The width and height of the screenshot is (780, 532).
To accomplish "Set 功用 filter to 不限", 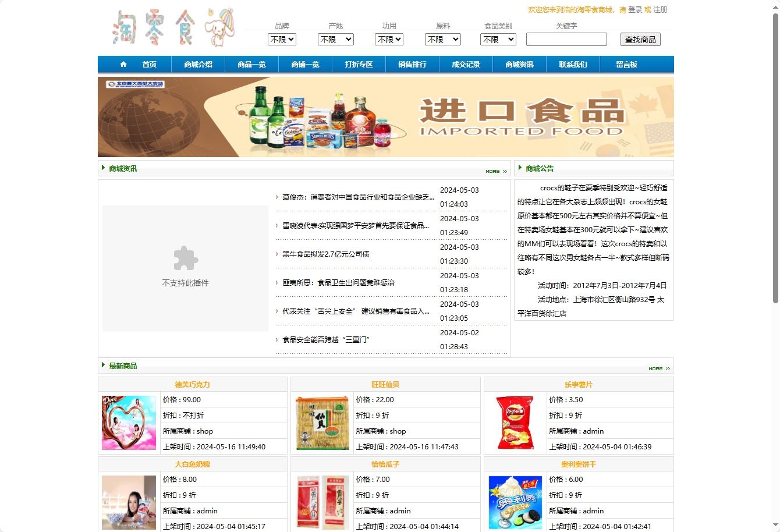I will coord(389,39).
